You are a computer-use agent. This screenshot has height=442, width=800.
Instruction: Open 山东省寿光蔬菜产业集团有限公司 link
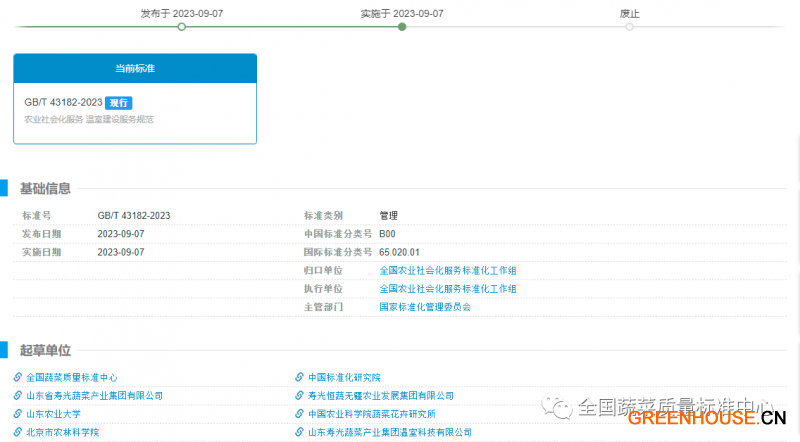(94, 396)
